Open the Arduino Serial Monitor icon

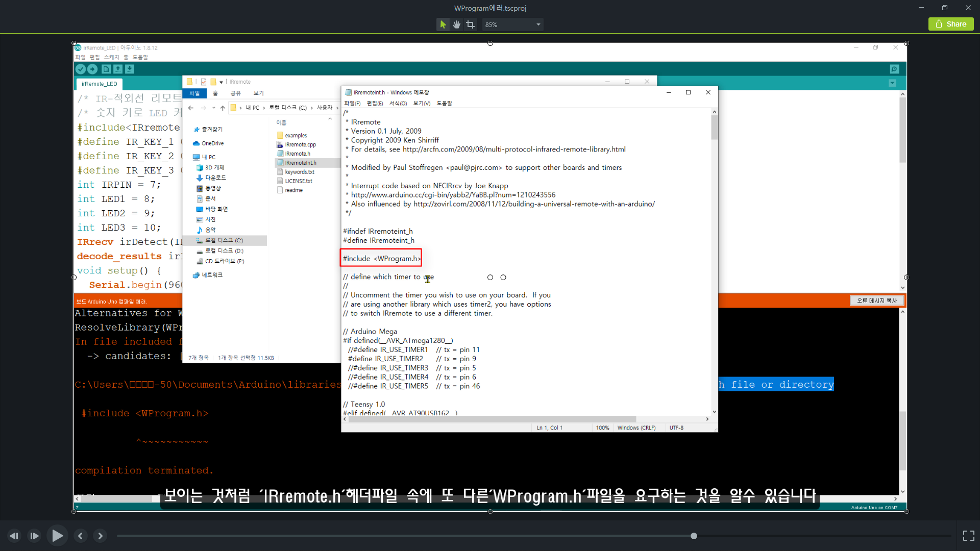click(x=894, y=69)
